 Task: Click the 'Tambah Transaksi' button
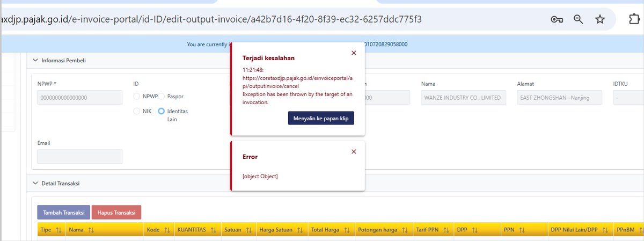point(63,213)
